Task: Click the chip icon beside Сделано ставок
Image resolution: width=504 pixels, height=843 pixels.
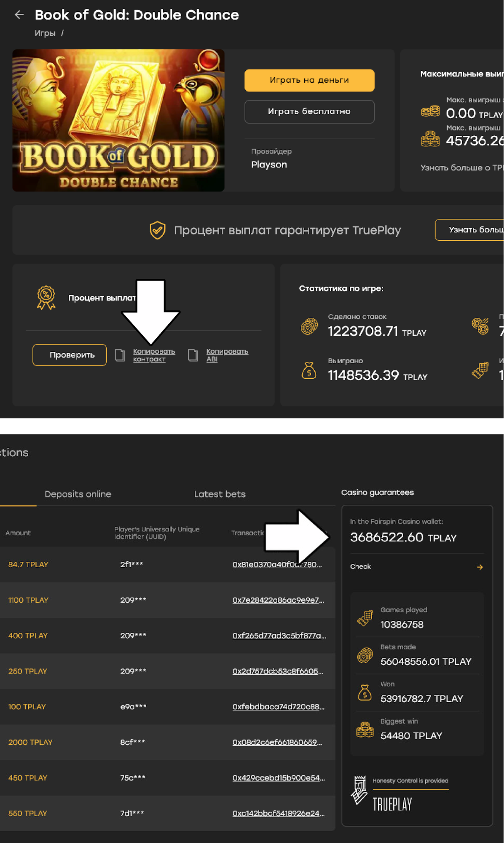Action: tap(309, 326)
